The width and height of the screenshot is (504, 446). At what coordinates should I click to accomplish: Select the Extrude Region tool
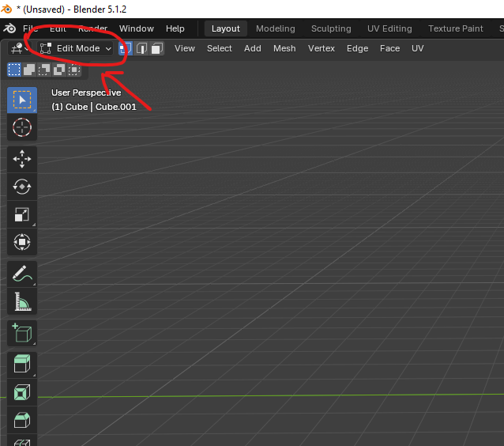[x=22, y=365]
